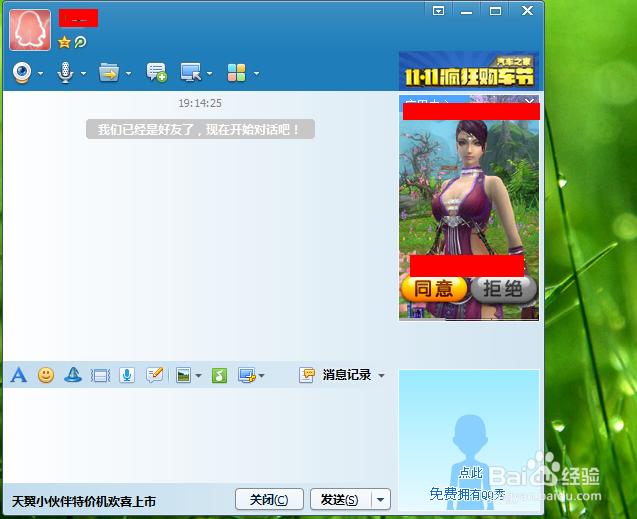Record a voice message microphone icon

tap(127, 375)
